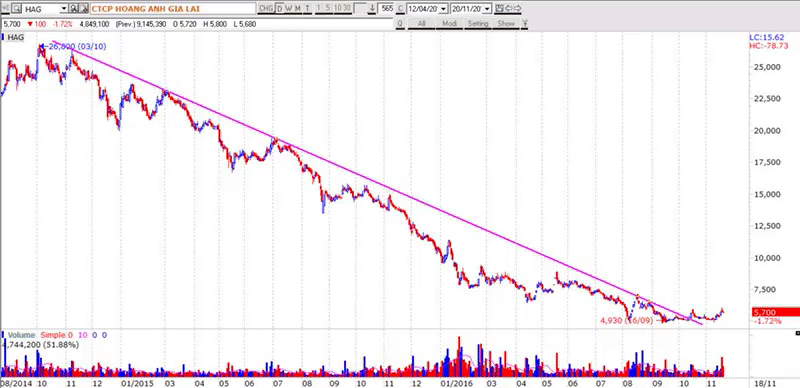This screenshot has height=388, width=800.
Task: Click the Setting button
Action: (478, 23)
